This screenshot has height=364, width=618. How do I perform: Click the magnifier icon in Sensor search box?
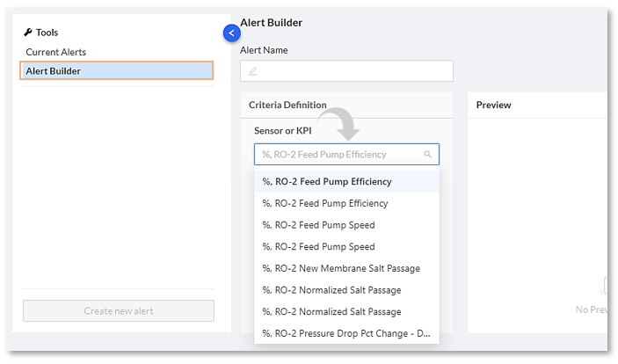(428, 155)
